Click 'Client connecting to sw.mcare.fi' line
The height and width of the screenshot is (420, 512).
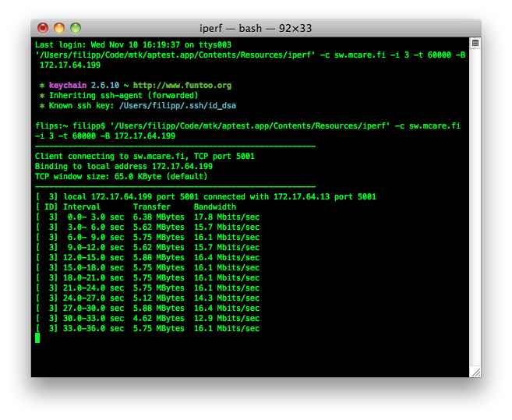tap(145, 157)
